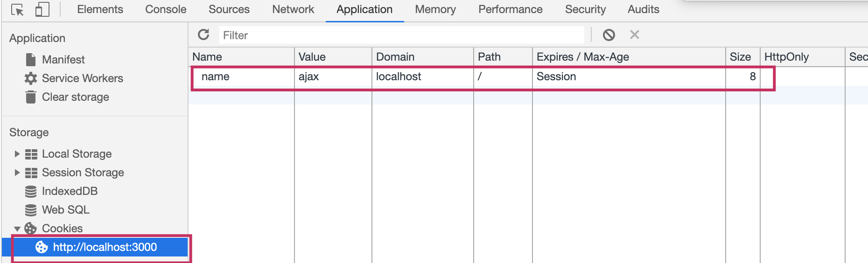The width and height of the screenshot is (868, 263).
Task: Toggle the device toolbar icon
Action: tap(42, 10)
